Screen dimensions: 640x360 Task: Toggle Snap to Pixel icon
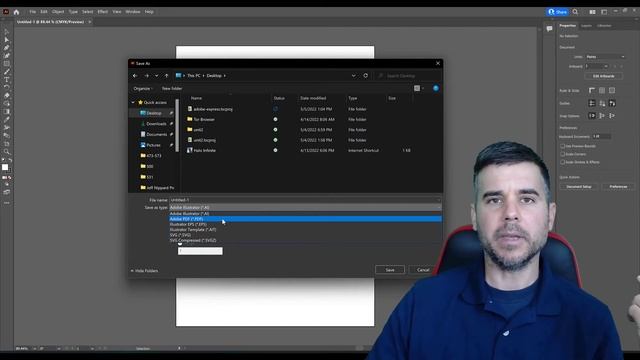602,116
